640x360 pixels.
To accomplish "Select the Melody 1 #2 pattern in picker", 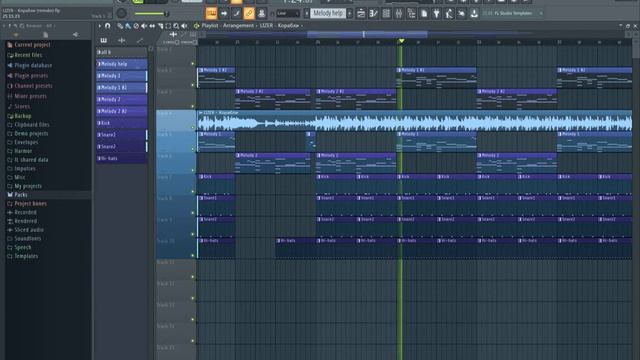I will pyautogui.click(x=122, y=87).
